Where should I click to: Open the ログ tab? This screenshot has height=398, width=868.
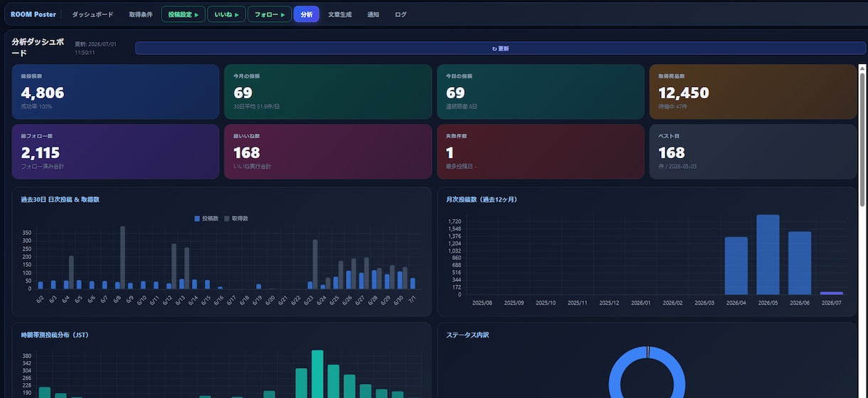pos(401,14)
